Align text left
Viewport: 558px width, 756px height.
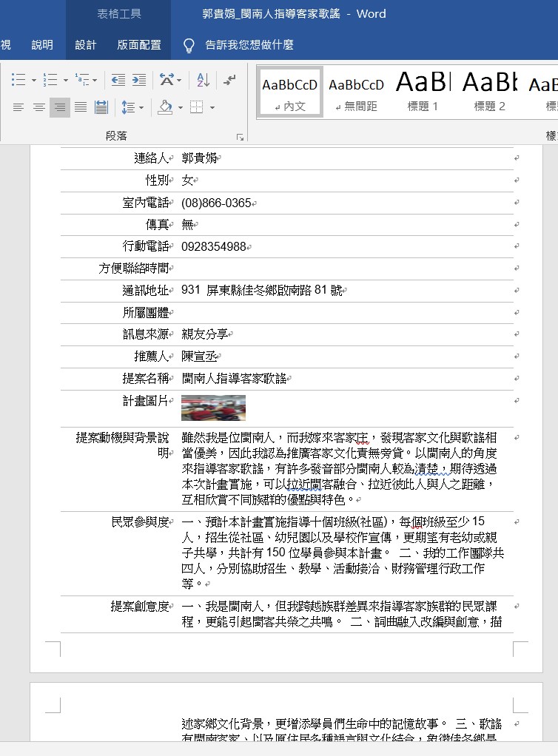pyautogui.click(x=19, y=107)
